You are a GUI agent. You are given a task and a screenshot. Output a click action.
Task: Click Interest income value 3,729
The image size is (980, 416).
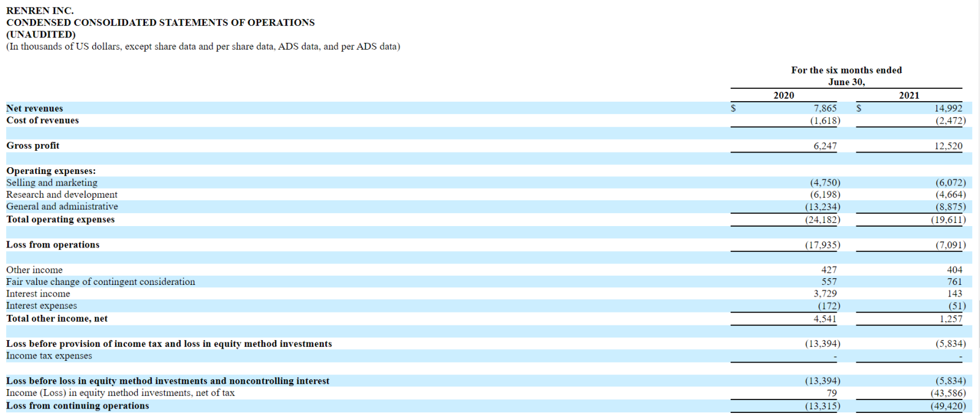click(825, 294)
